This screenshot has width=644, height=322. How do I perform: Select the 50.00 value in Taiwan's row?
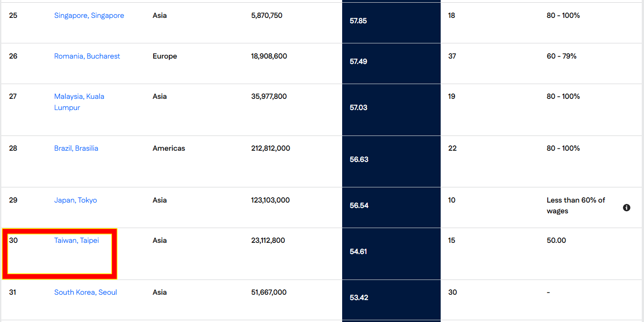click(x=556, y=241)
